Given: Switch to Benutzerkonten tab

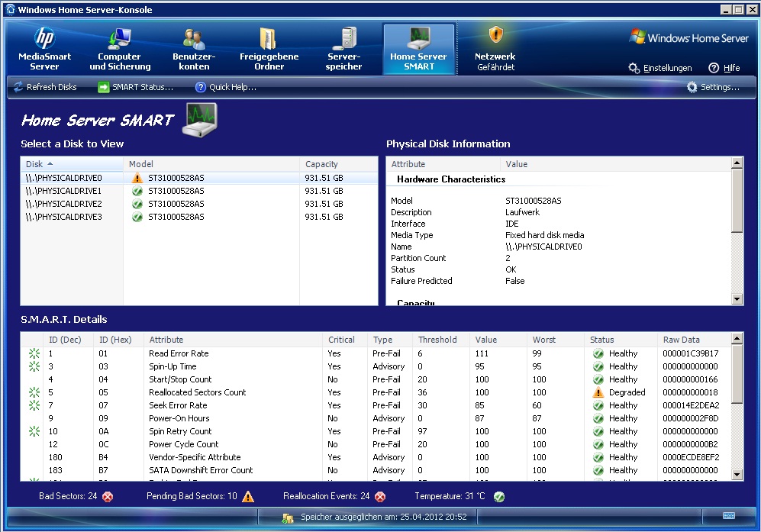Looking at the screenshot, I should [194, 49].
